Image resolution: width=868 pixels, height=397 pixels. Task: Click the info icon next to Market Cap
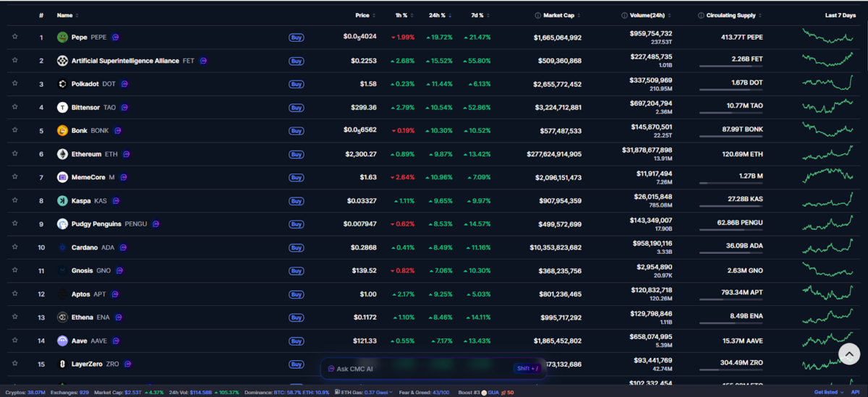pyautogui.click(x=537, y=15)
